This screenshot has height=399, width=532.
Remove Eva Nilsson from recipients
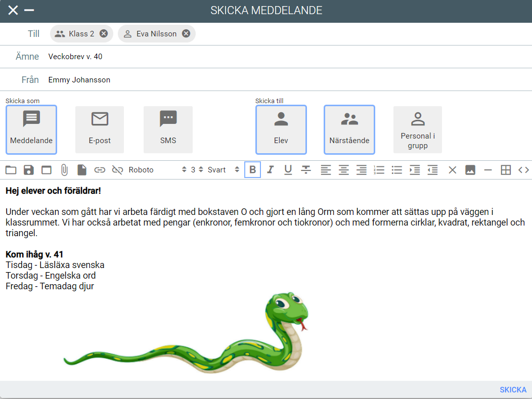coord(186,34)
